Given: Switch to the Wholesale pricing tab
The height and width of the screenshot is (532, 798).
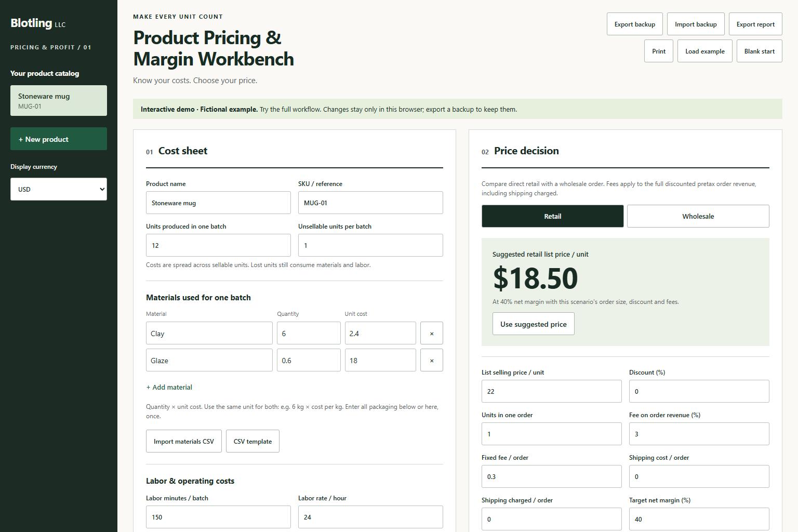Looking at the screenshot, I should pyautogui.click(x=698, y=216).
